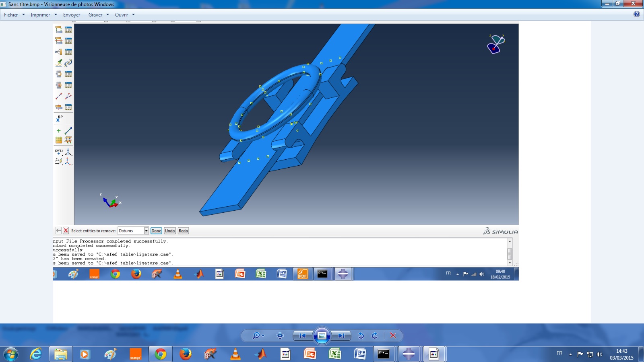
Task: Open Windows Explorer folder in taskbar
Action: coord(61,354)
